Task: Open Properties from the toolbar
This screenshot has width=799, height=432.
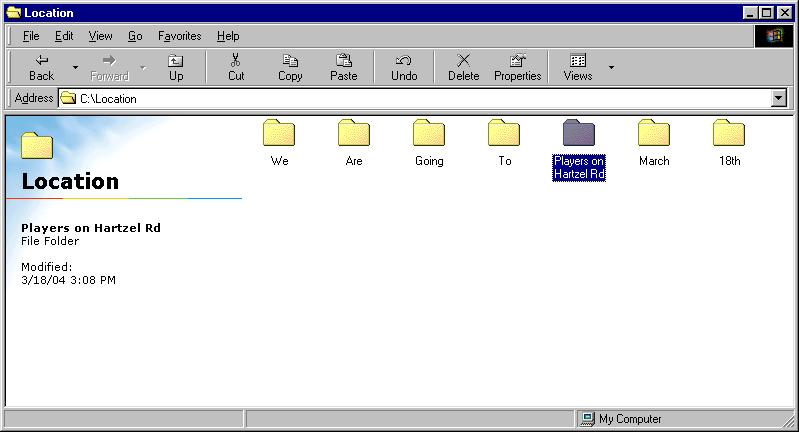Action: 517,67
